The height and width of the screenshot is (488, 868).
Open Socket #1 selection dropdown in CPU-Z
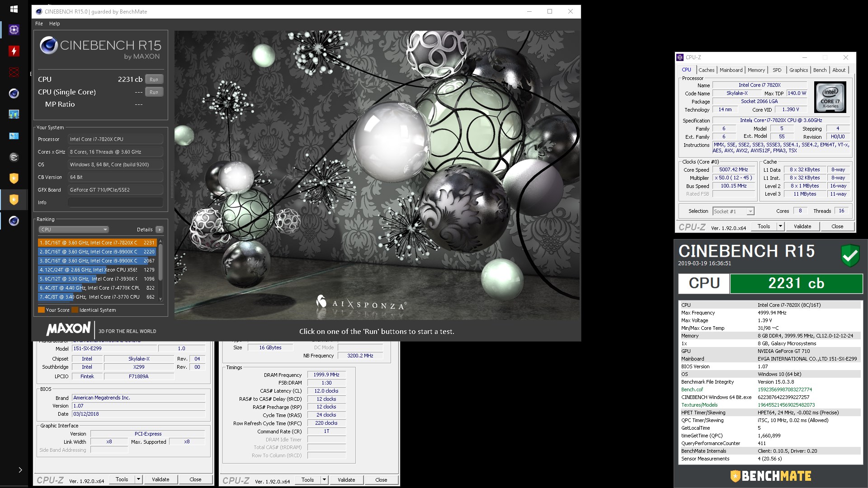click(x=733, y=211)
